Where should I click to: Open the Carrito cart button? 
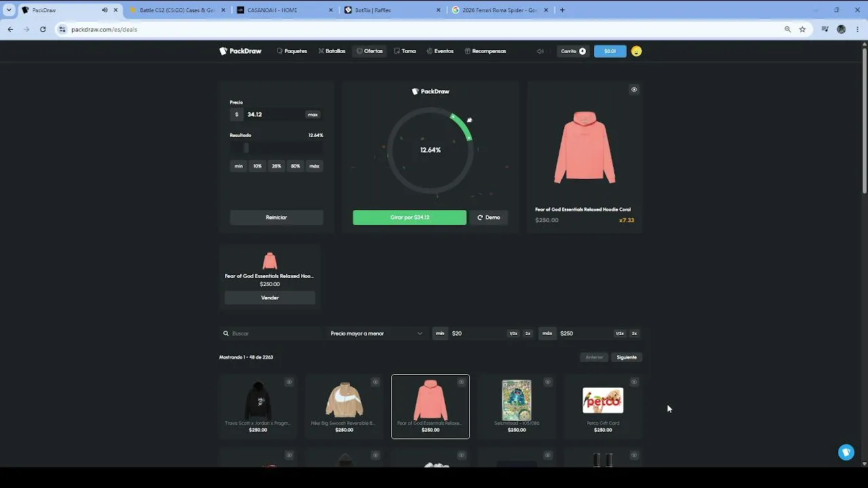click(x=573, y=51)
